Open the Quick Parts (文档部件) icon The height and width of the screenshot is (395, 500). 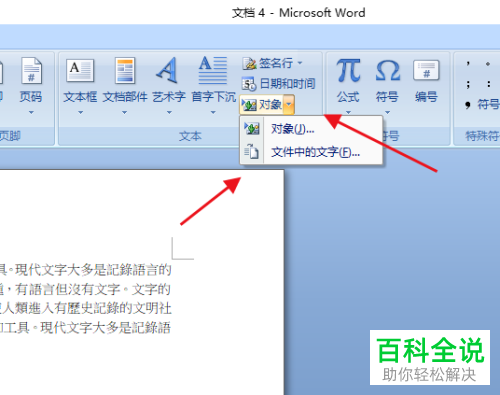tap(125, 70)
